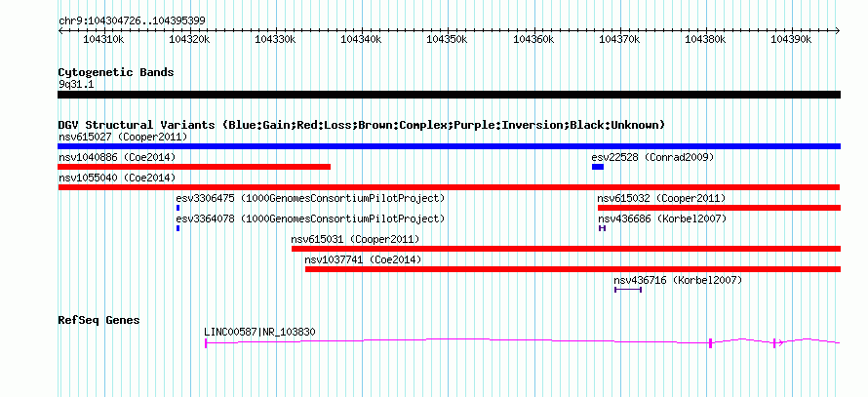This screenshot has width=868, height=397.
Task: Click the LINC00587 gene first exon
Action: click(x=206, y=343)
